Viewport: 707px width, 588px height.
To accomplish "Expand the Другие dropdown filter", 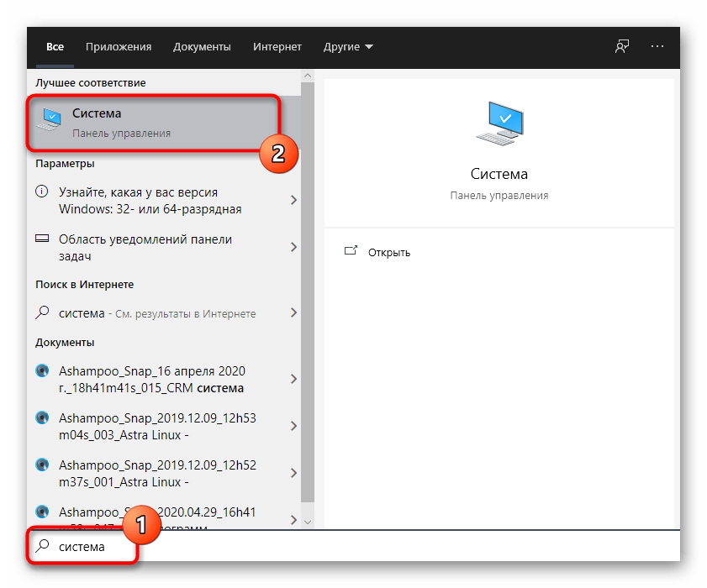I will click(x=347, y=47).
